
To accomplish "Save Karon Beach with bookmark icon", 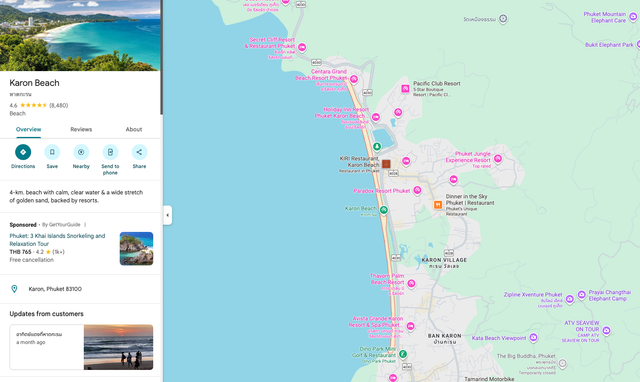I will 52,152.
